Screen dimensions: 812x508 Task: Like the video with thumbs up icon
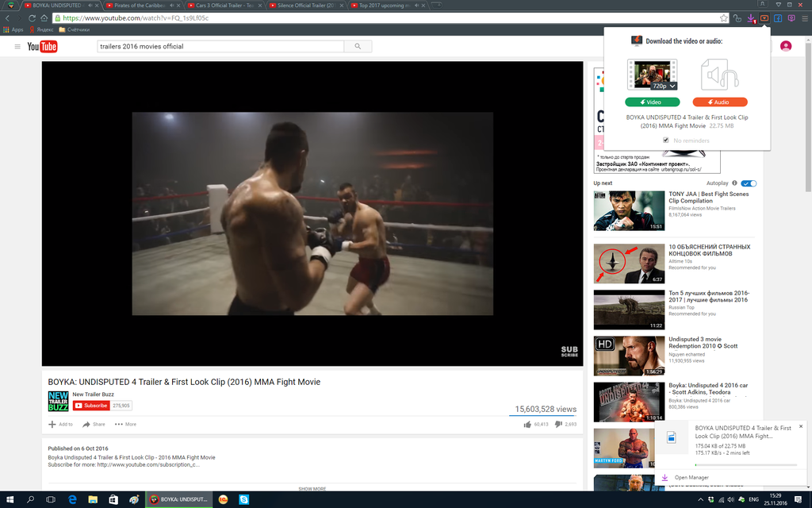[x=527, y=425]
